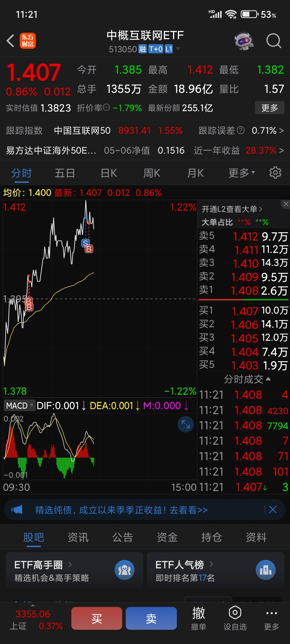Switch to 月K chart tab
290x644 pixels.
[x=195, y=173]
